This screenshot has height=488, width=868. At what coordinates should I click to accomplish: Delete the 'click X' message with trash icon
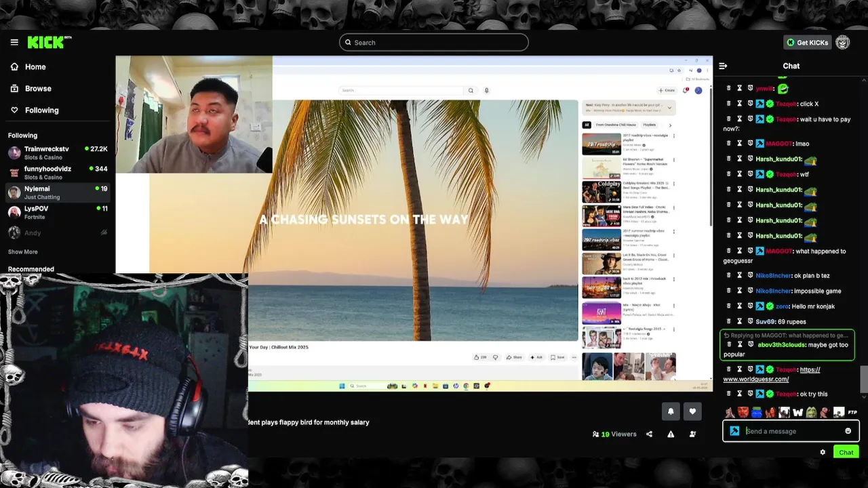pyautogui.click(x=729, y=104)
